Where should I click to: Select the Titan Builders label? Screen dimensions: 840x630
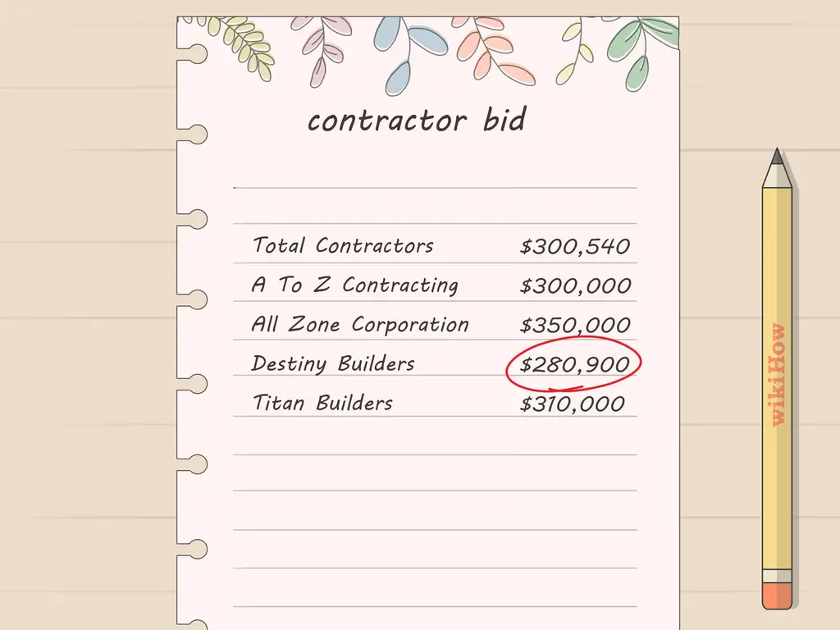pyautogui.click(x=322, y=403)
